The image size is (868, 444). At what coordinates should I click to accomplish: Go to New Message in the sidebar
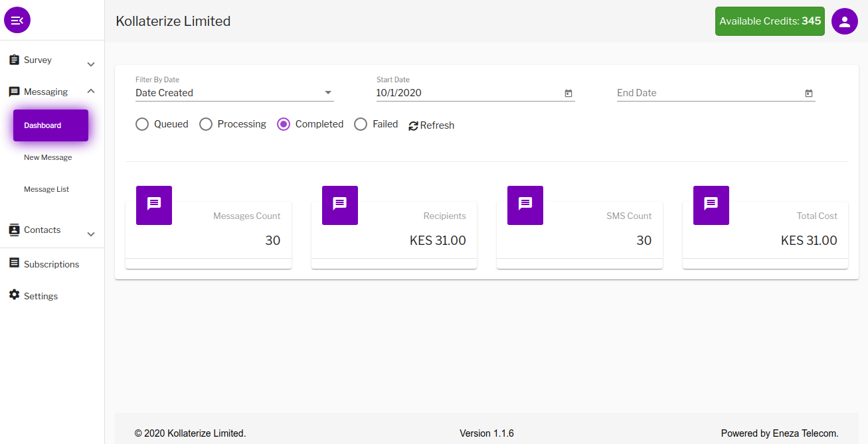click(48, 157)
